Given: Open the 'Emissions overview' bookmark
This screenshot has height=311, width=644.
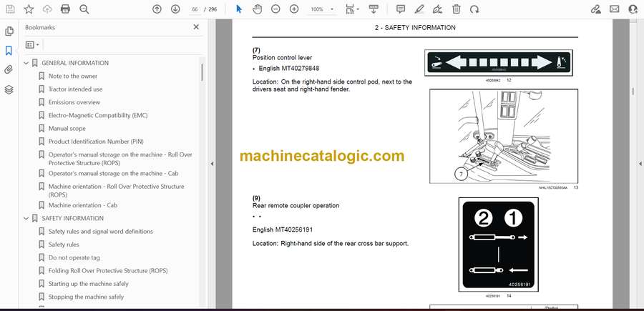Looking at the screenshot, I should point(74,102).
